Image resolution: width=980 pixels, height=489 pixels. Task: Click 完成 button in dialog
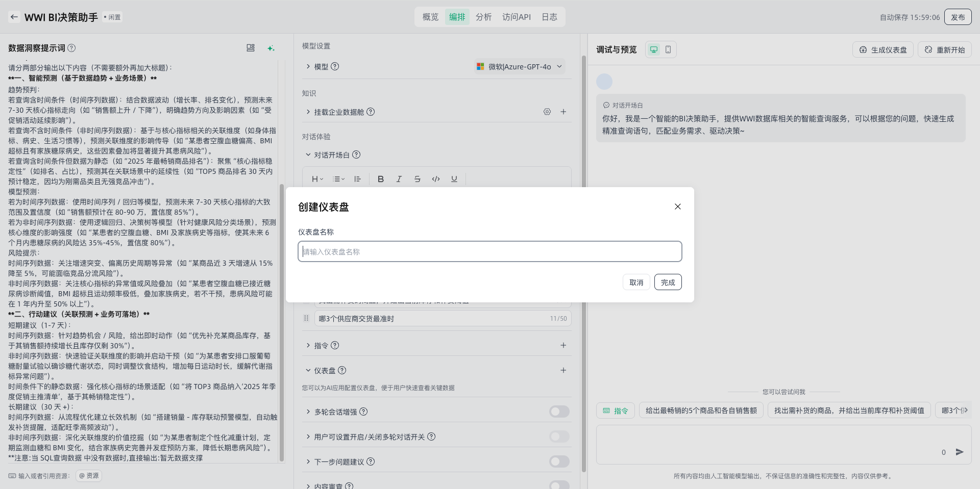(x=668, y=282)
